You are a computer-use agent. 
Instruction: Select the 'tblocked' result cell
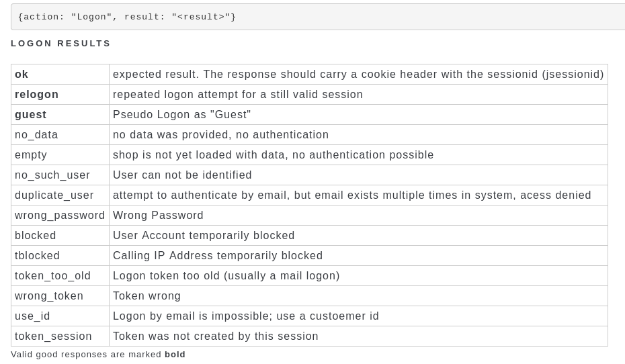pos(60,256)
